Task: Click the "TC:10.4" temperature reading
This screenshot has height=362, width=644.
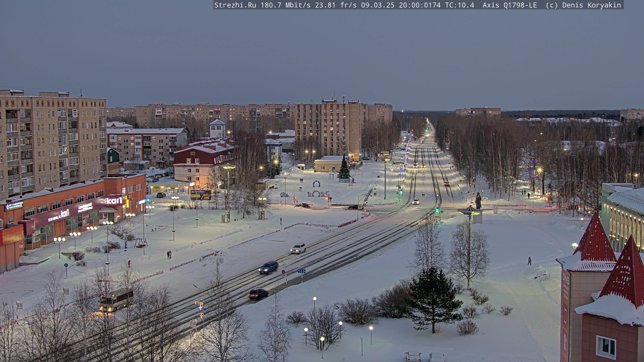Action: pyautogui.click(x=460, y=5)
